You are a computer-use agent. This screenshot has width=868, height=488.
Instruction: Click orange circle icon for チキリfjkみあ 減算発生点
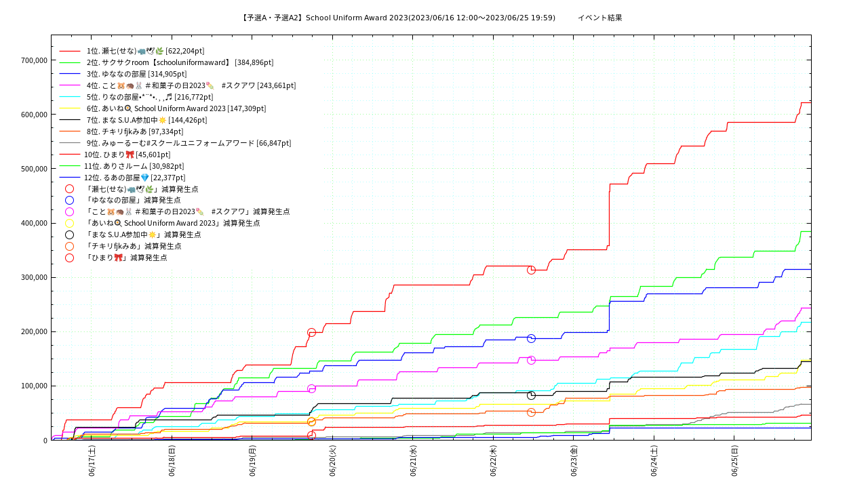pos(69,246)
